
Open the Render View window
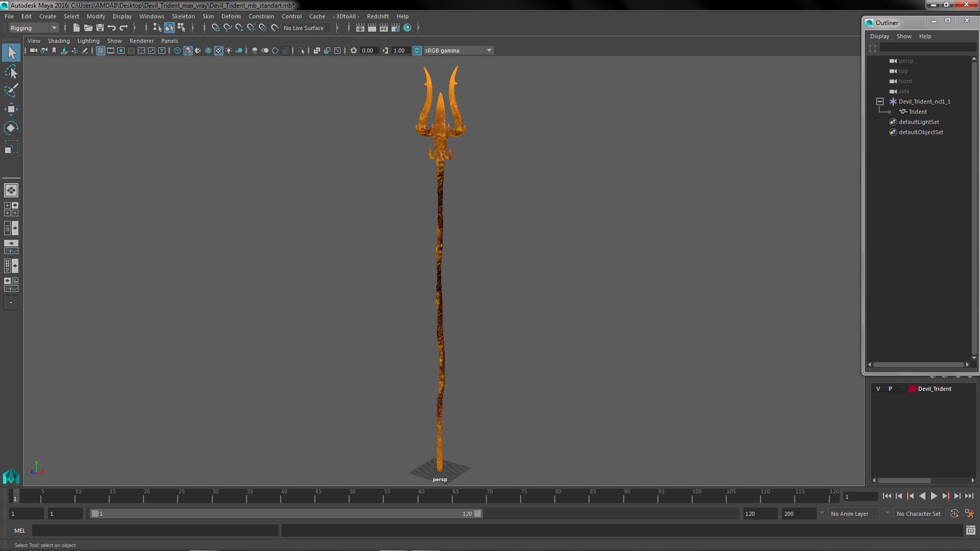pyautogui.click(x=360, y=28)
